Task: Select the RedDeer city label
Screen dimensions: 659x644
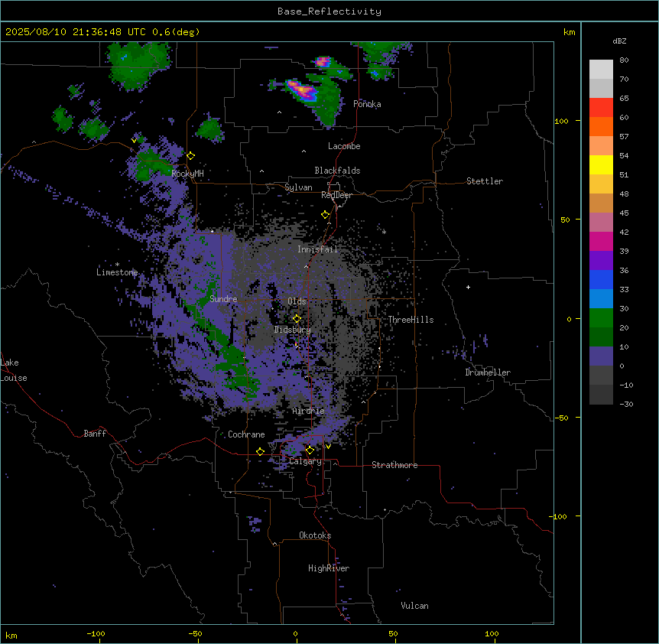Action: (336, 195)
